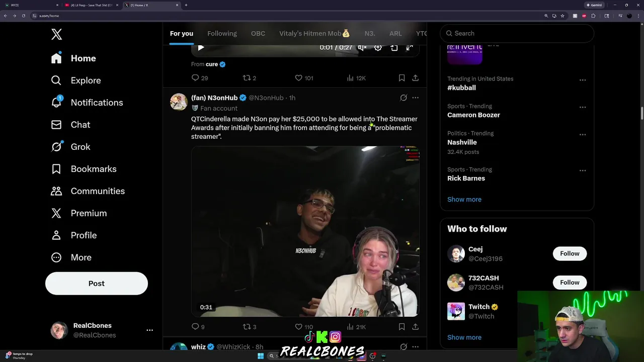Unmute the top video
The height and width of the screenshot is (362, 644).
tap(362, 48)
